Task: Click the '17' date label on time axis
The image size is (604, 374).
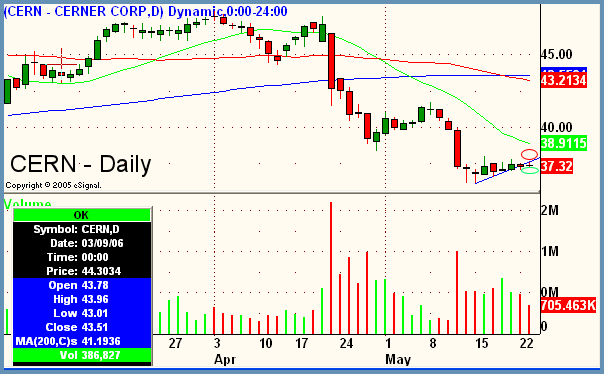Action: (x=301, y=343)
